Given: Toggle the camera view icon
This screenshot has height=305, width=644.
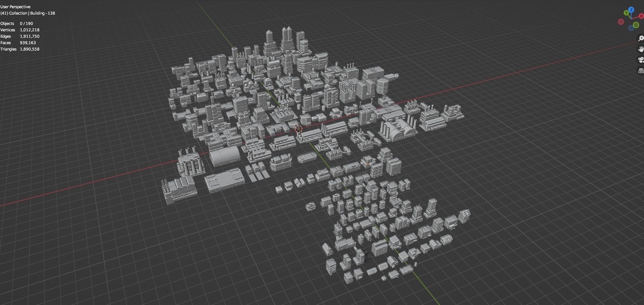Looking at the screenshot, I should pyautogui.click(x=640, y=60).
